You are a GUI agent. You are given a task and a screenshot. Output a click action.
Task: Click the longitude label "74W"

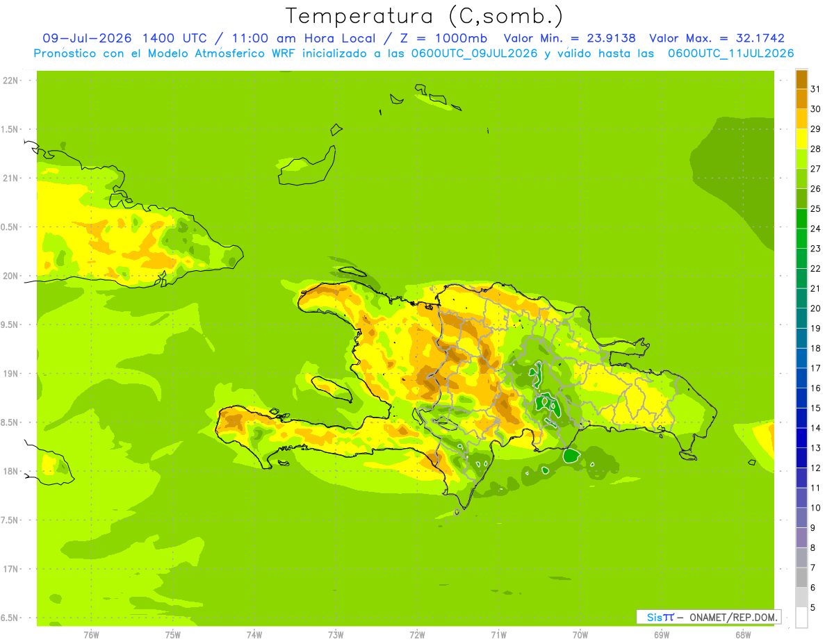coord(254,634)
